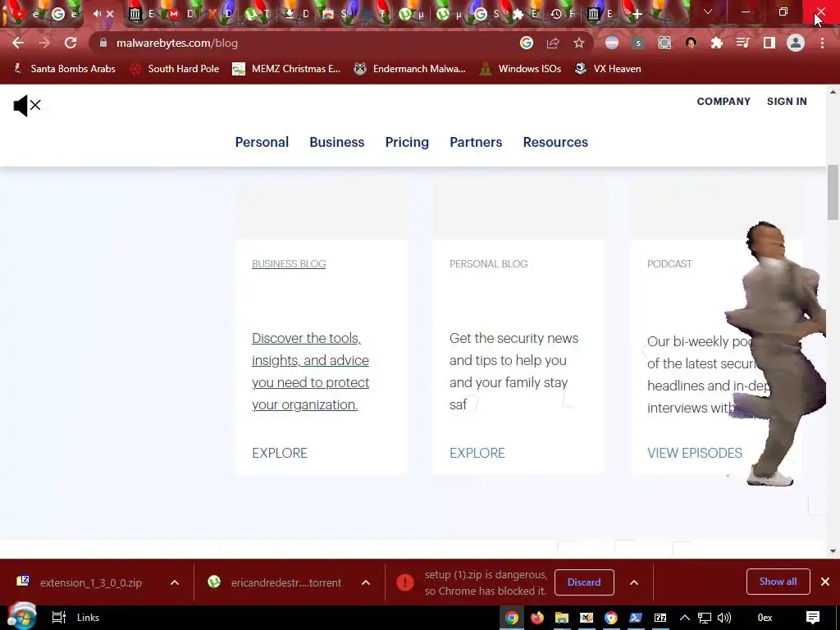Viewport: 840px width, 630px height.
Task: Open the Partners navigation menu
Action: point(476,142)
